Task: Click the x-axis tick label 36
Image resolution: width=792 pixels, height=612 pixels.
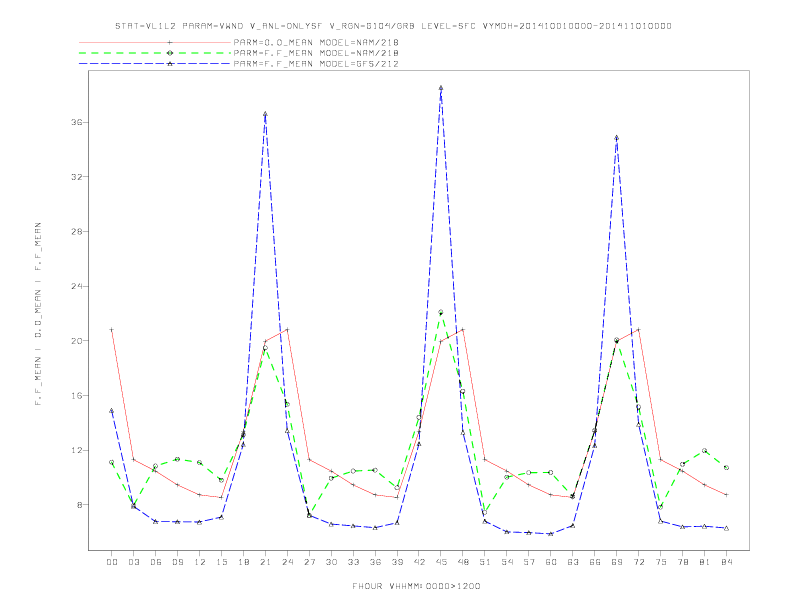Action: (x=375, y=562)
